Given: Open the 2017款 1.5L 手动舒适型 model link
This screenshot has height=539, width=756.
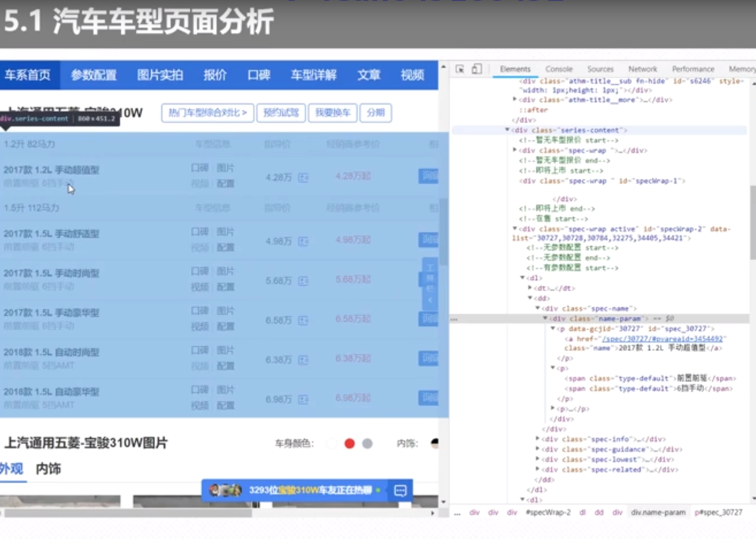Looking at the screenshot, I should [51, 234].
